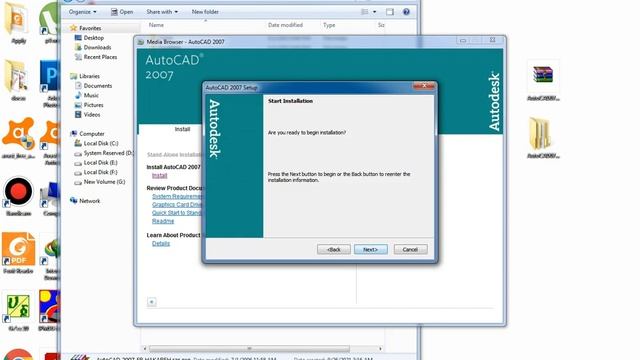The height and width of the screenshot is (360, 640).
Task: Click Open in the Explorer toolbar
Action: point(122,12)
